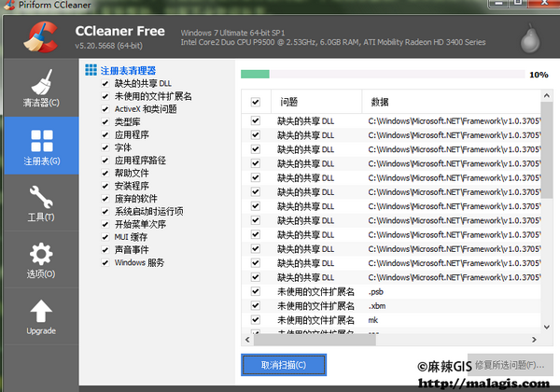Uncheck the .psb result row checkbox

coord(256,291)
